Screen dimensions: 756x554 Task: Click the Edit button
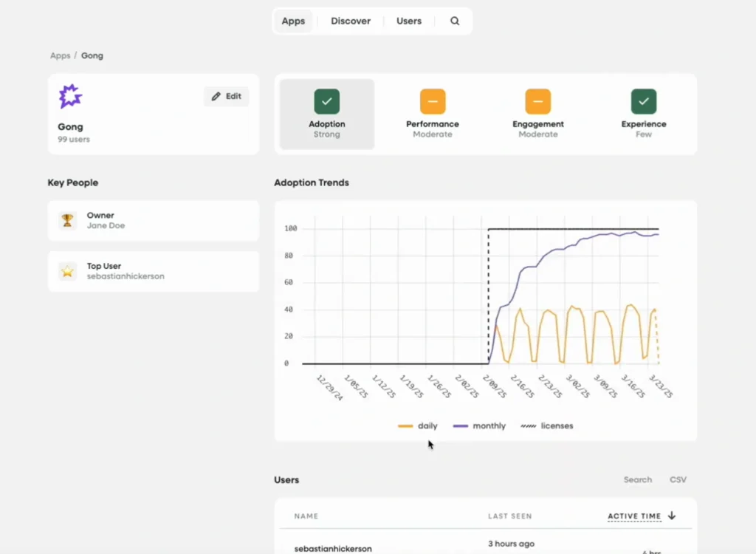[226, 96]
